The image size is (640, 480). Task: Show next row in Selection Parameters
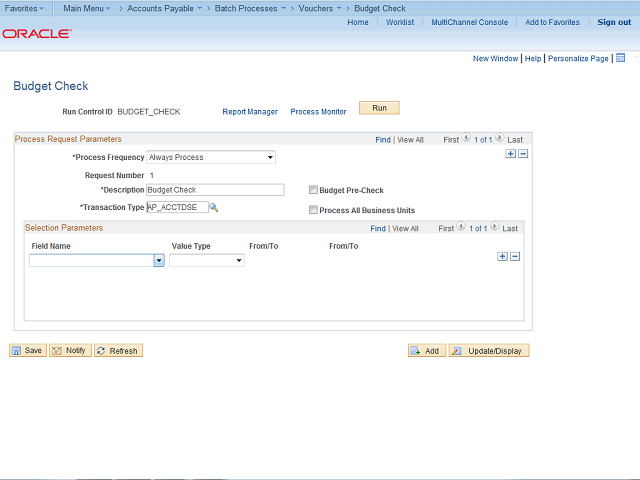[495, 226]
